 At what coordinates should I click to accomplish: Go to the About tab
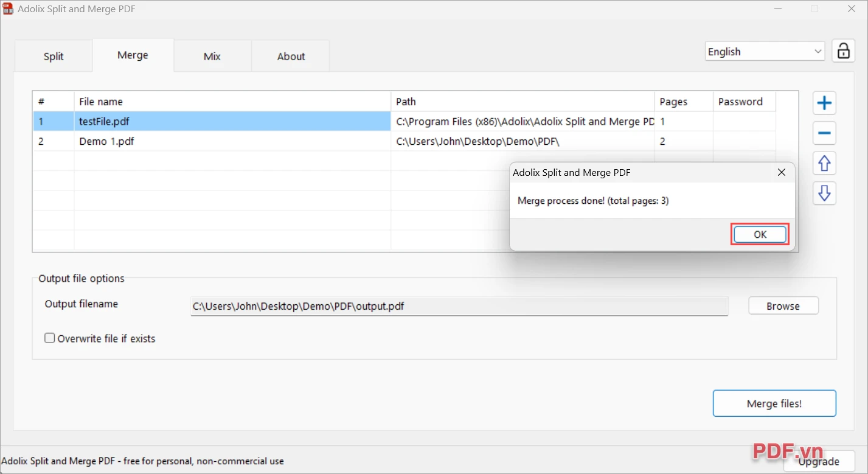pyautogui.click(x=291, y=57)
